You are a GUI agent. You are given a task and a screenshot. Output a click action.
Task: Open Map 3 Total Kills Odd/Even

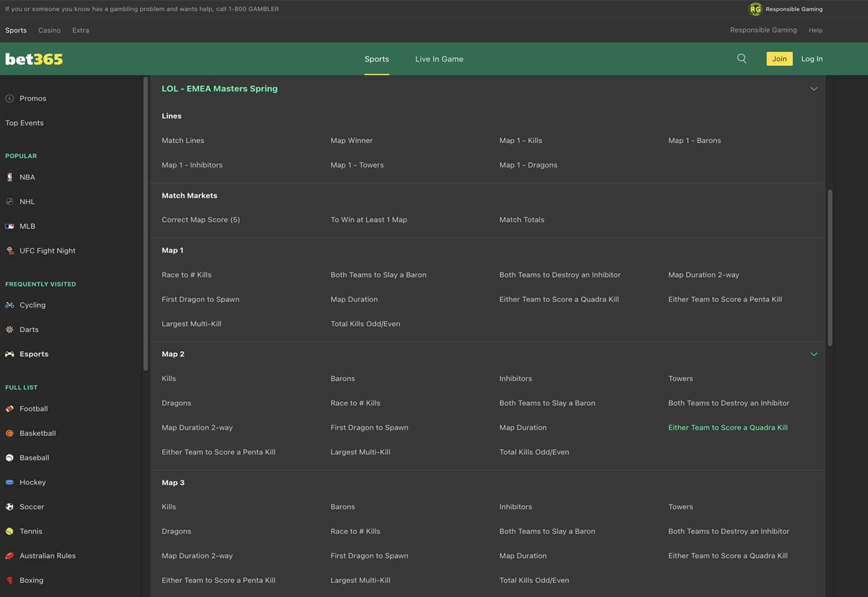tap(534, 580)
